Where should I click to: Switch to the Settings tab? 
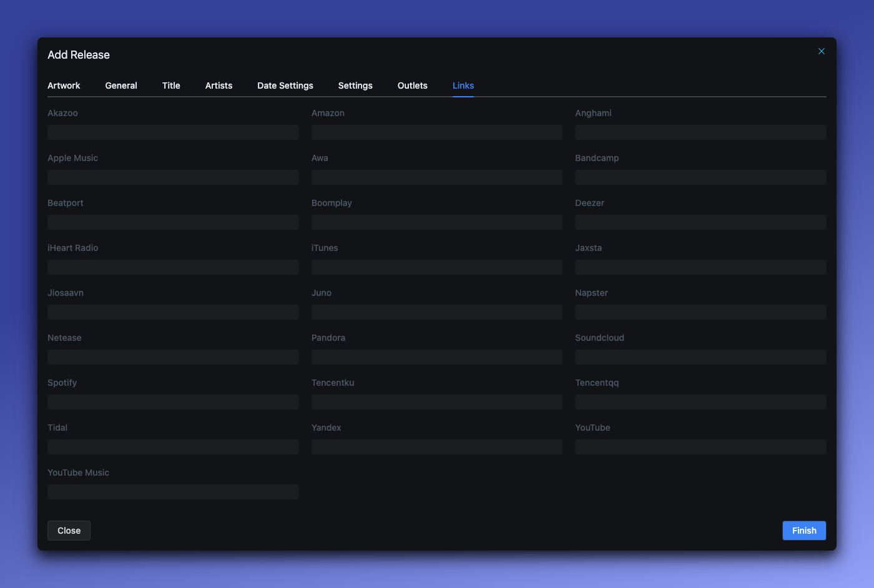(355, 86)
